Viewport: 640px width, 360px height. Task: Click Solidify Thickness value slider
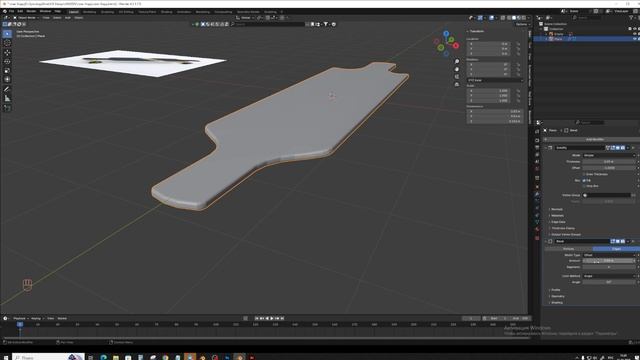coord(609,162)
